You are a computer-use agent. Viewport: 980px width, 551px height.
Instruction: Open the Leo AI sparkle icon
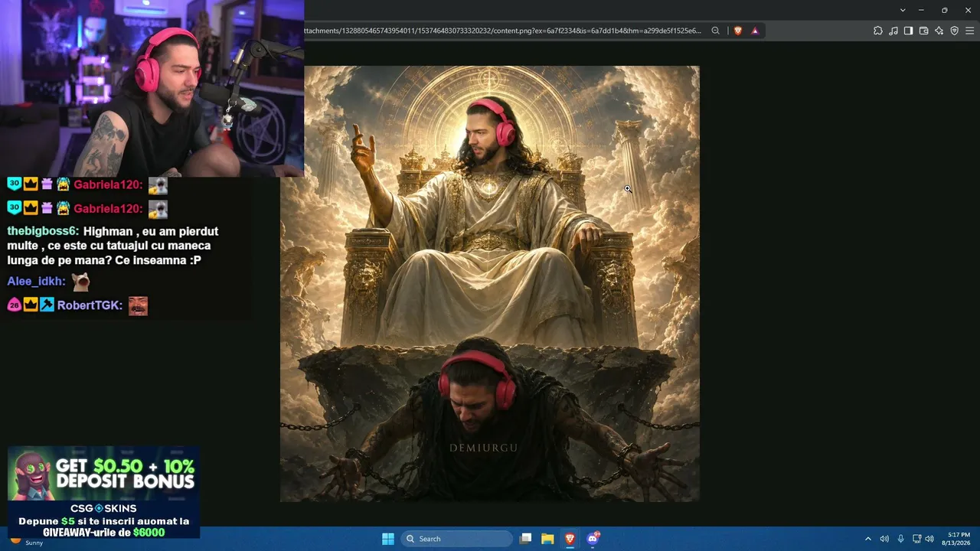[x=939, y=31]
